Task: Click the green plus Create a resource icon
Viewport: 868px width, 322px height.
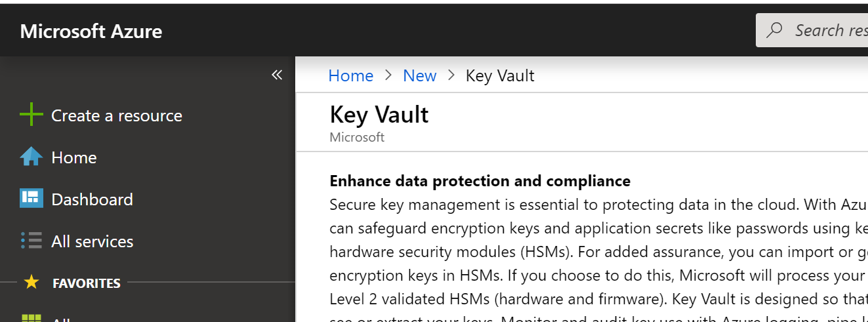Action: (x=31, y=115)
